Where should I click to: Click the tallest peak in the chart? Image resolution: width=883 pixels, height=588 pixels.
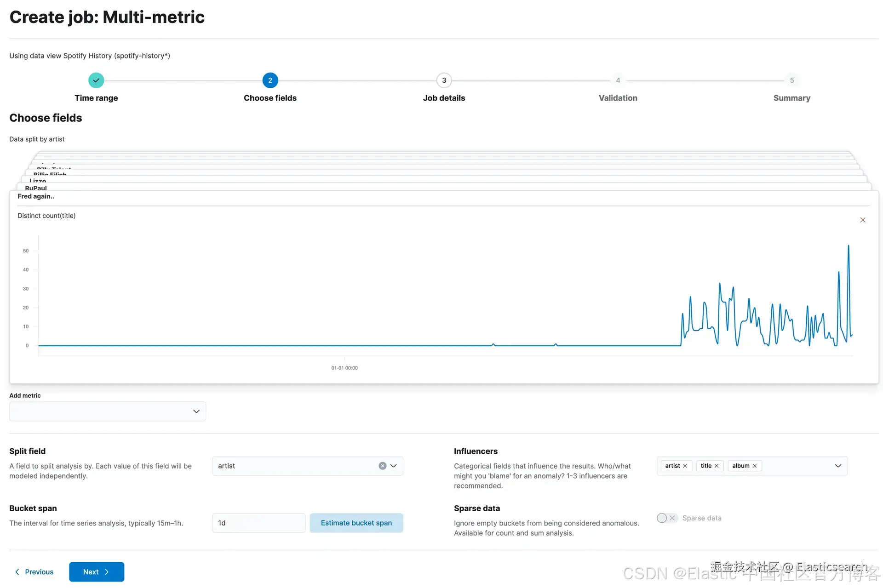(x=849, y=247)
